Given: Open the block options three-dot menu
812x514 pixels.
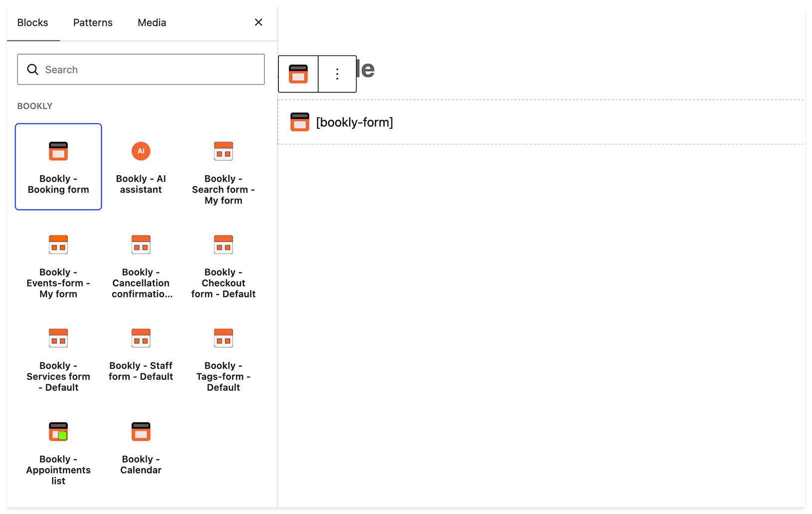Looking at the screenshot, I should 337,74.
